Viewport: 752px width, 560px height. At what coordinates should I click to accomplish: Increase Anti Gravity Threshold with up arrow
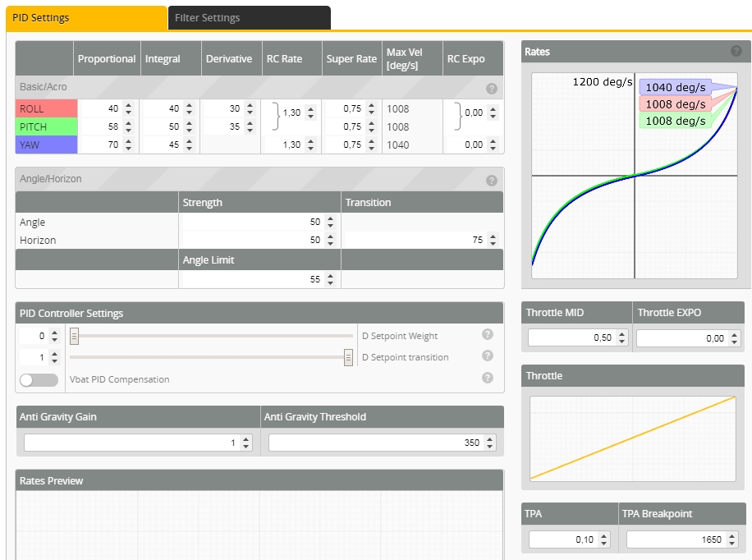489,439
